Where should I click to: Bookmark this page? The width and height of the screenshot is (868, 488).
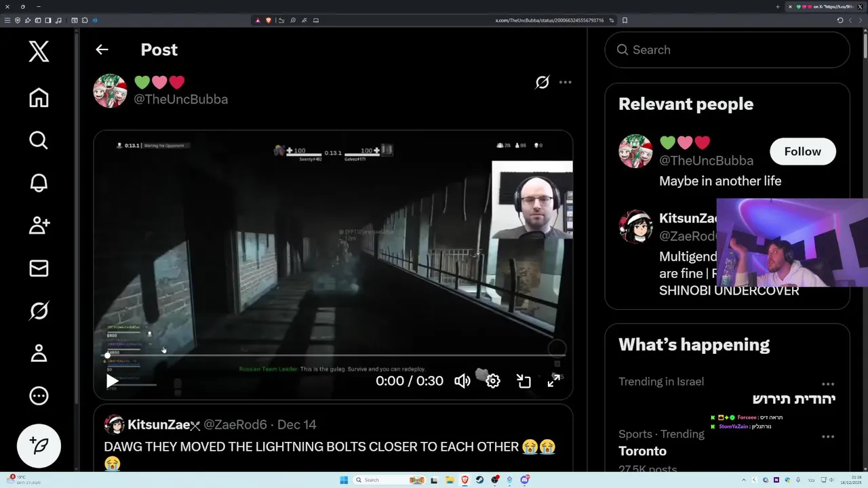pyautogui.click(x=625, y=20)
